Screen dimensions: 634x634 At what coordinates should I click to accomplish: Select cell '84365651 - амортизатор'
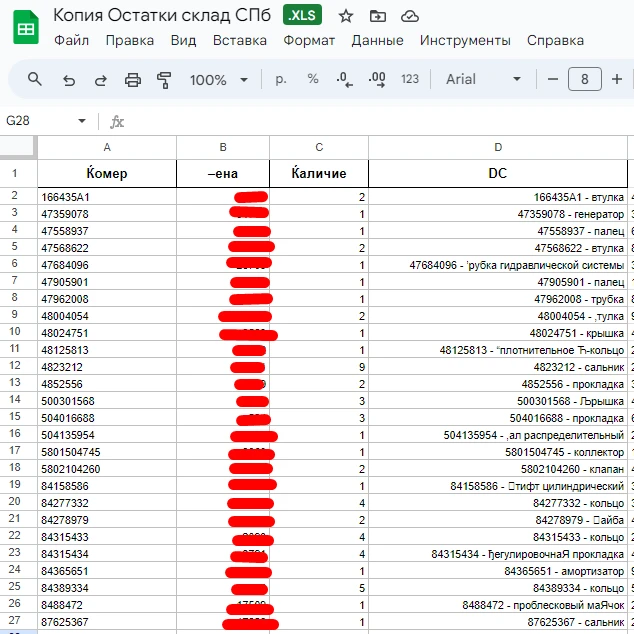[498, 570]
